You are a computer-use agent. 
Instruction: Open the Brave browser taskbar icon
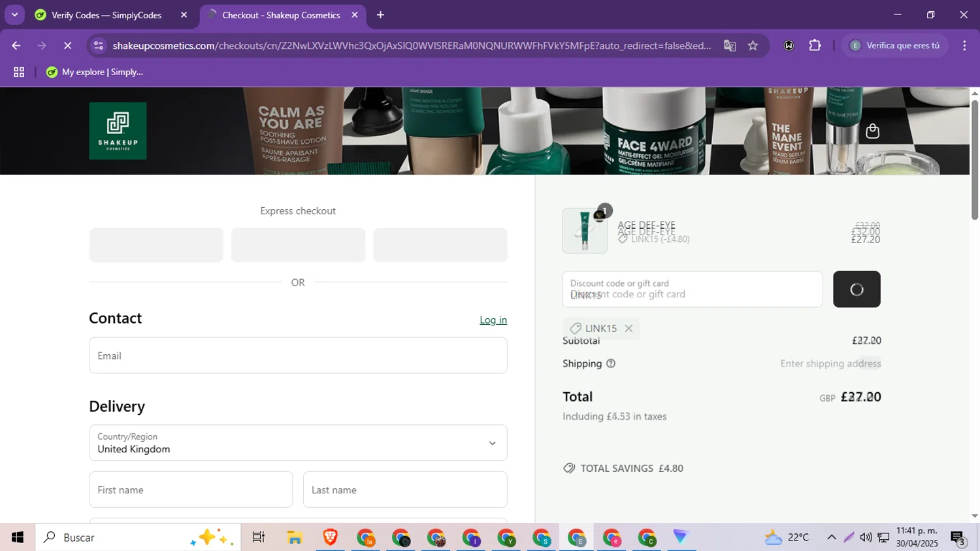pyautogui.click(x=330, y=537)
